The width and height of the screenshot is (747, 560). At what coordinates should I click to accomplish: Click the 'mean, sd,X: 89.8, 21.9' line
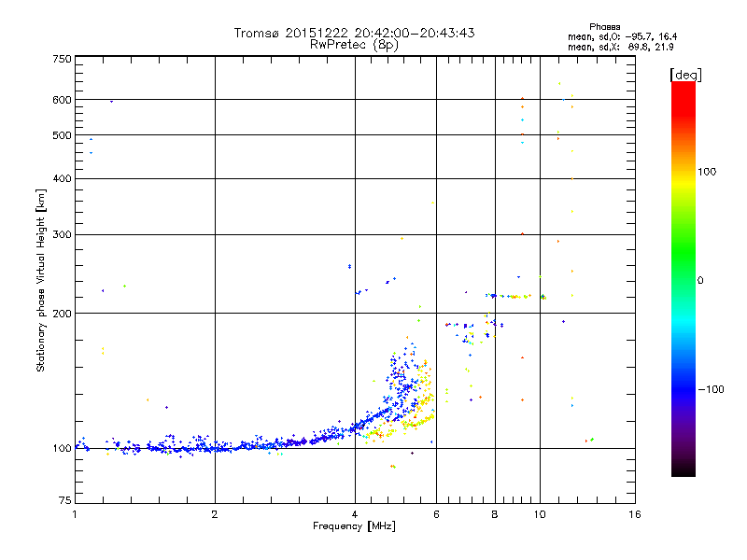coord(621,47)
